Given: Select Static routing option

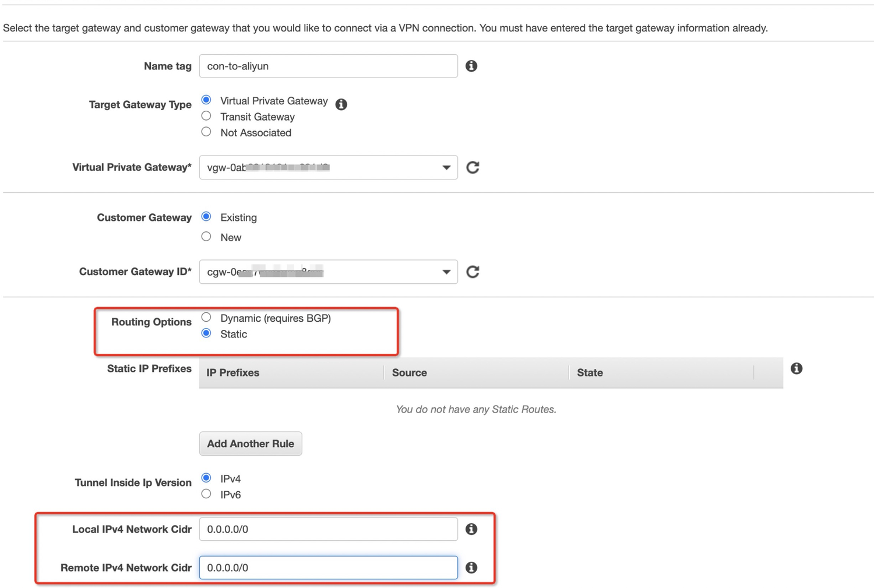Looking at the screenshot, I should pos(206,333).
